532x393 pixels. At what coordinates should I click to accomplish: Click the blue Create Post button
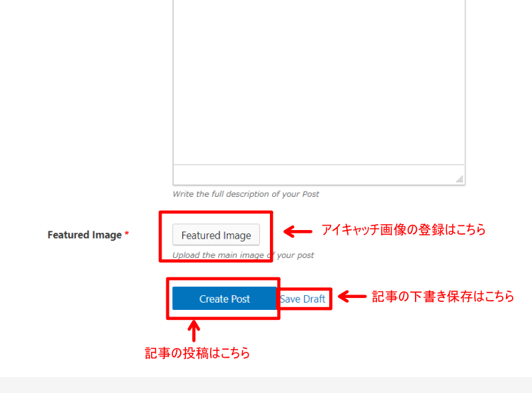pos(225,299)
